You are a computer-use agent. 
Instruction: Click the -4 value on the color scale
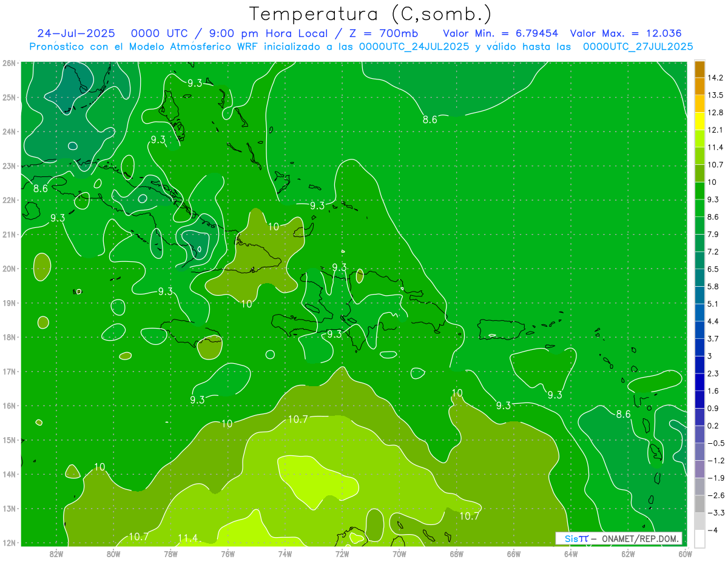[712, 530]
